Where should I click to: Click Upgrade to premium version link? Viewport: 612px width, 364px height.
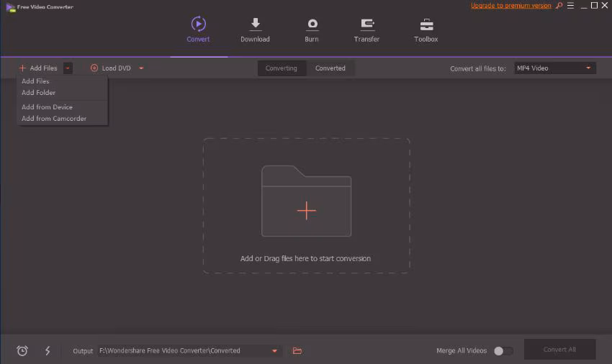coord(511,6)
